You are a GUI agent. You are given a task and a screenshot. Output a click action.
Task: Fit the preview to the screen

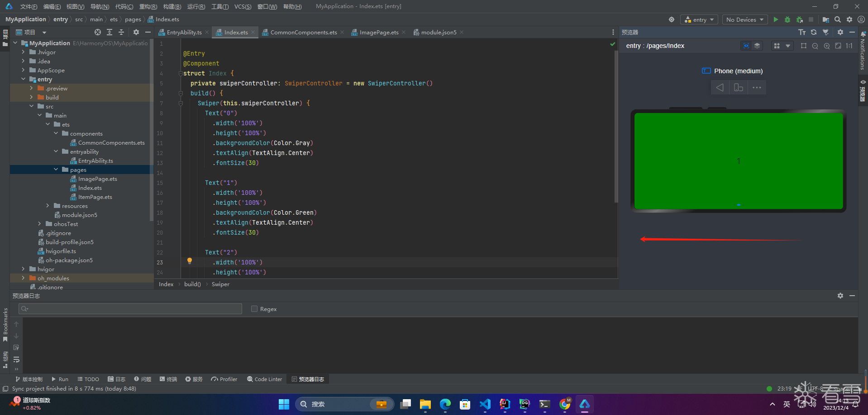pyautogui.click(x=838, y=46)
